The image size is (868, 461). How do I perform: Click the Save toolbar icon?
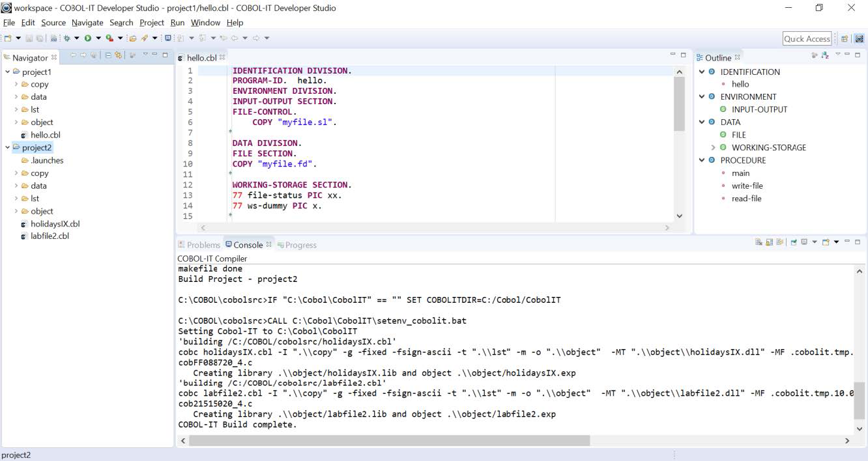[x=29, y=38]
